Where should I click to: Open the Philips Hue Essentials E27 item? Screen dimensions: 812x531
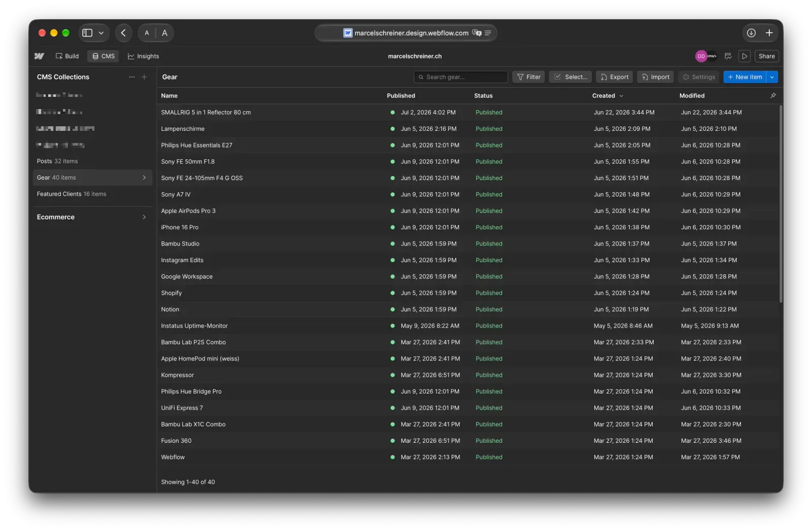196,145
